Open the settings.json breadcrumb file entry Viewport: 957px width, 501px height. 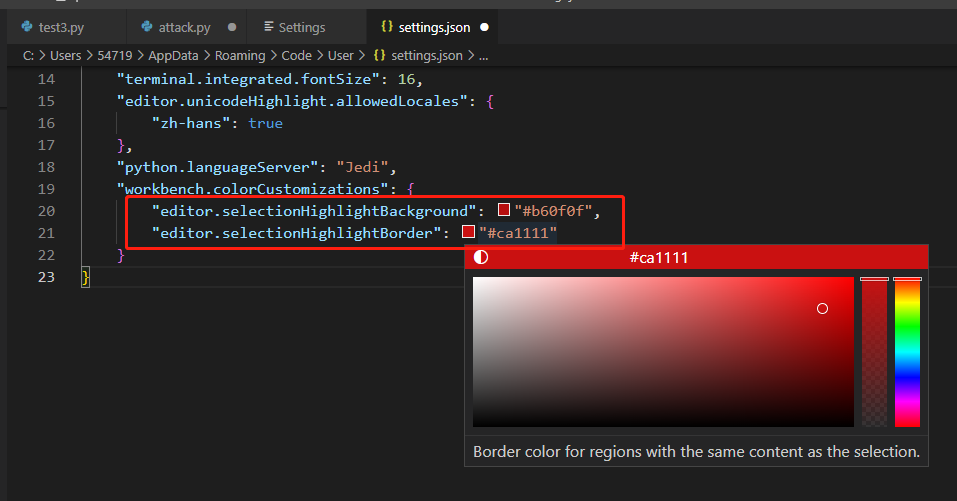point(427,56)
